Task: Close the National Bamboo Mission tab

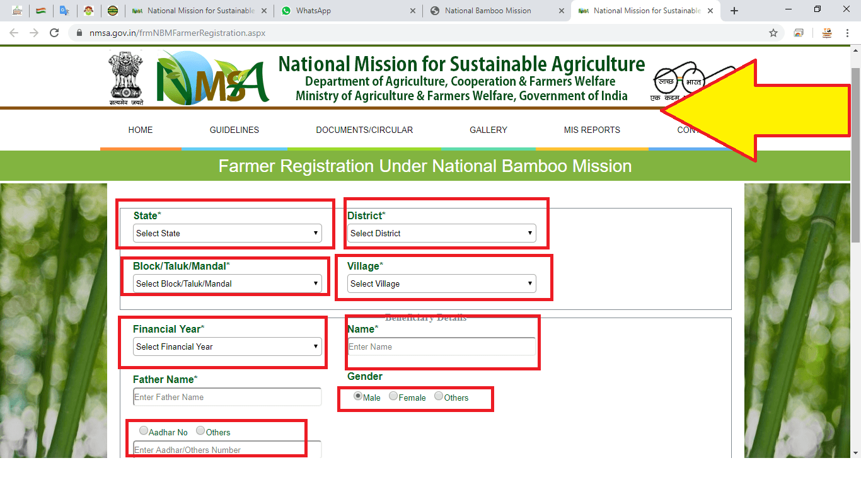Action: click(561, 11)
